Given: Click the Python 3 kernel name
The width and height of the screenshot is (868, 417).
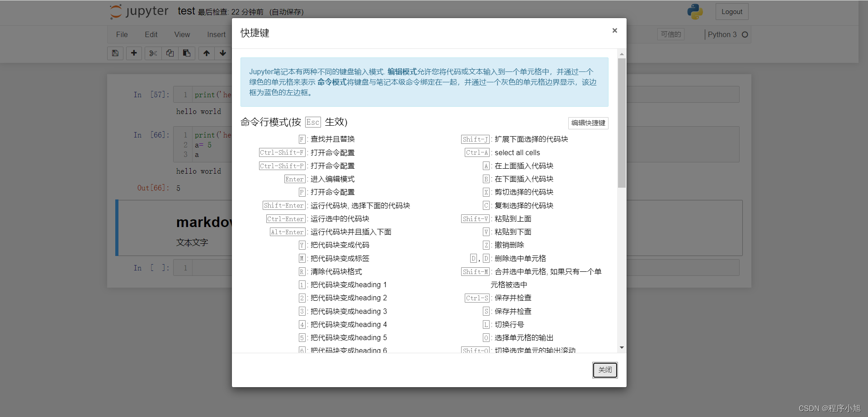Looking at the screenshot, I should click(x=722, y=34).
